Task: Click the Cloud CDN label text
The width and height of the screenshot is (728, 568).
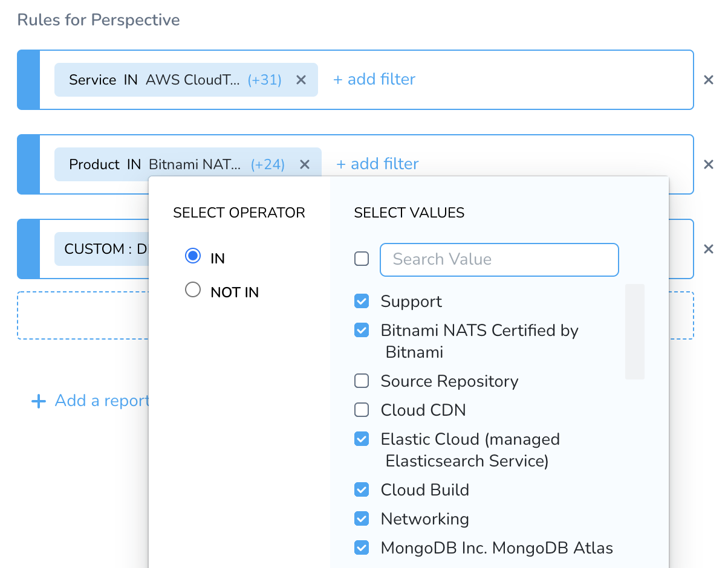Action: pyautogui.click(x=423, y=410)
